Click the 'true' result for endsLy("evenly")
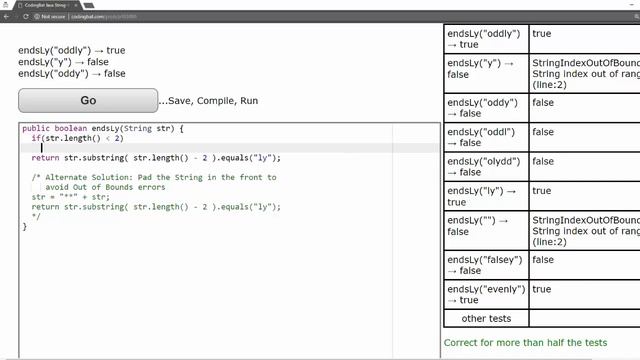 [542, 289]
